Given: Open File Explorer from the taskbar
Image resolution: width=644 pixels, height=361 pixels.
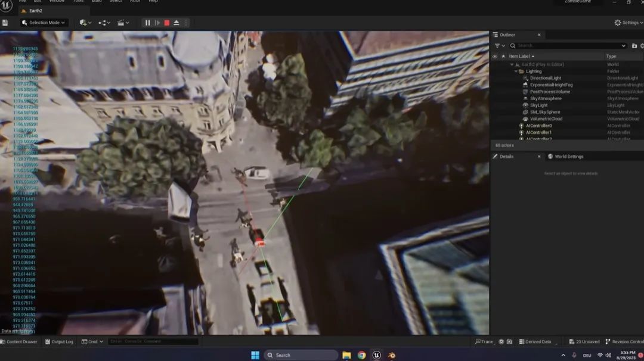Looking at the screenshot, I should [x=346, y=355].
